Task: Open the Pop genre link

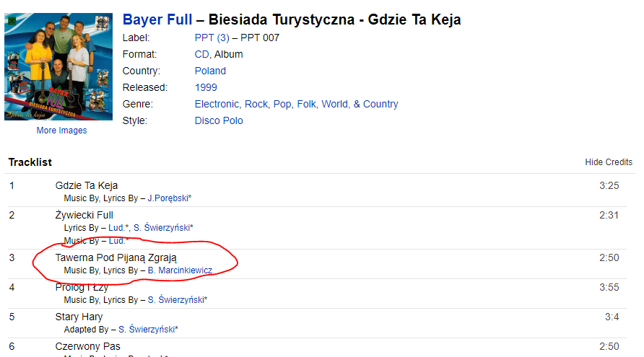Action: [x=282, y=105]
